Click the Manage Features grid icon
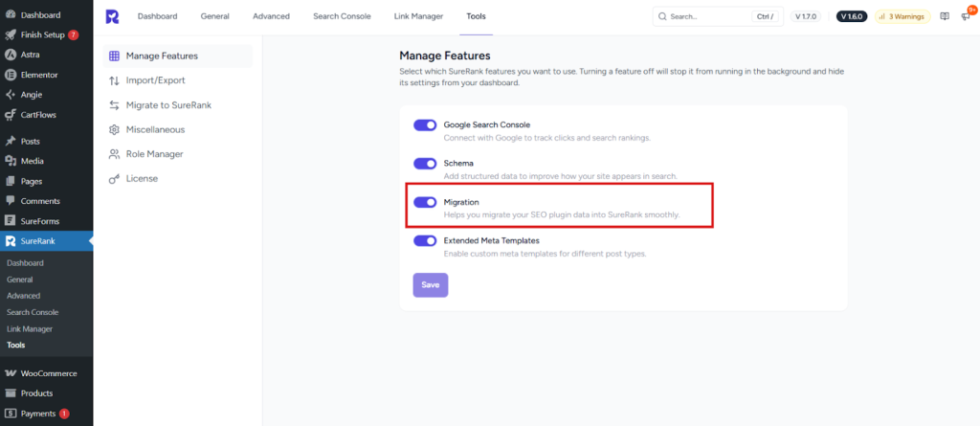980x426 pixels. (x=115, y=56)
